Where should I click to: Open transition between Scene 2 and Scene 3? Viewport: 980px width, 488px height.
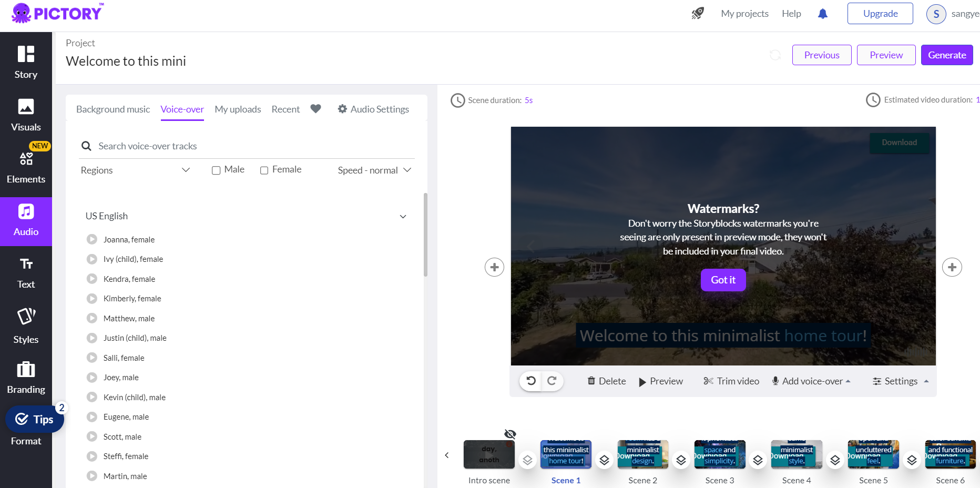681,460
